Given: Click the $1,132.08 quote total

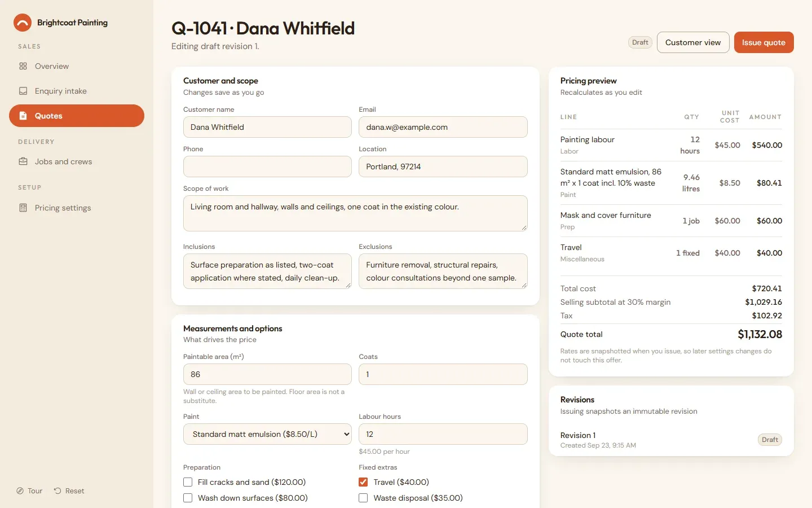Looking at the screenshot, I should [x=760, y=334].
